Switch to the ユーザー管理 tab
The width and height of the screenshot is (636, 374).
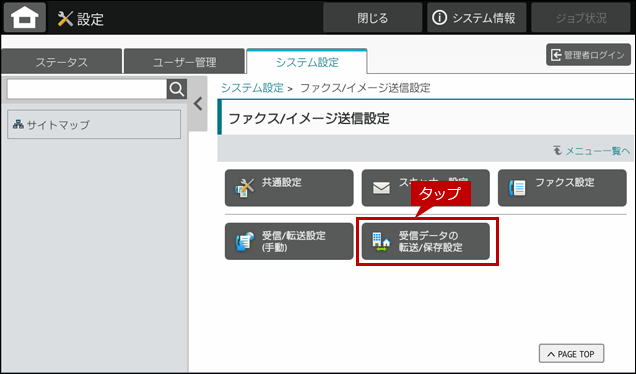(184, 62)
